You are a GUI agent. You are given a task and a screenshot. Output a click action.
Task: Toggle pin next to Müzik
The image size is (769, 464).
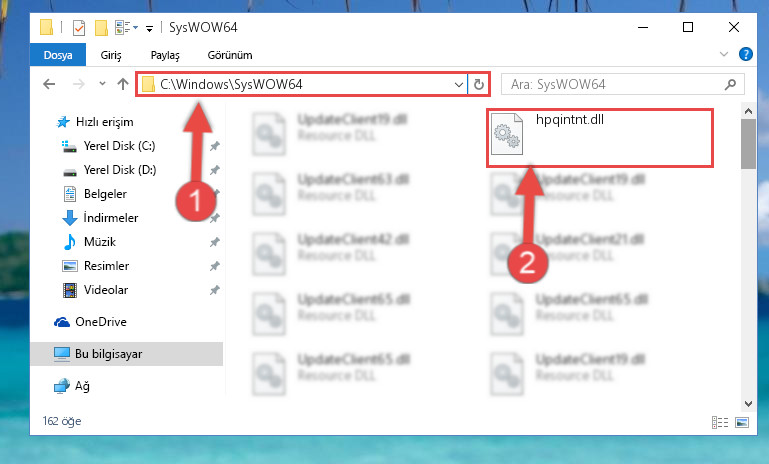pos(214,242)
